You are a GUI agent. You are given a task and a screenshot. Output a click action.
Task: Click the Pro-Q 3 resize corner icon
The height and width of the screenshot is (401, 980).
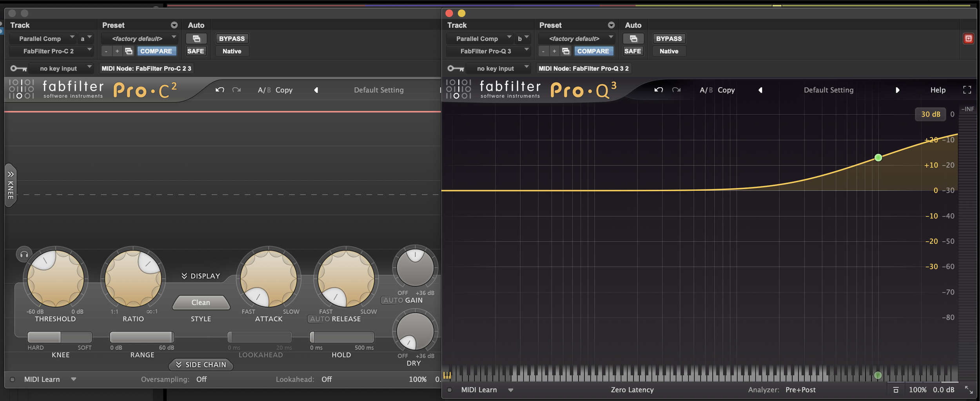click(969, 390)
